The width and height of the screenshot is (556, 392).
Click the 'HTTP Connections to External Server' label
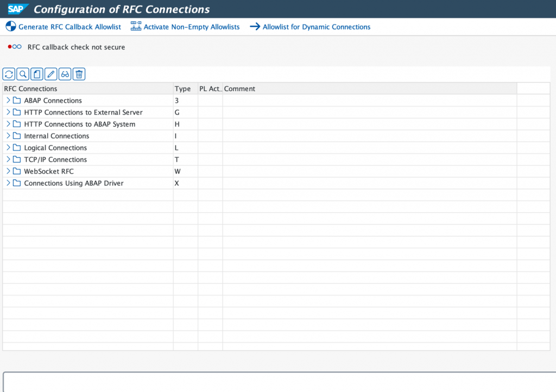83,112
